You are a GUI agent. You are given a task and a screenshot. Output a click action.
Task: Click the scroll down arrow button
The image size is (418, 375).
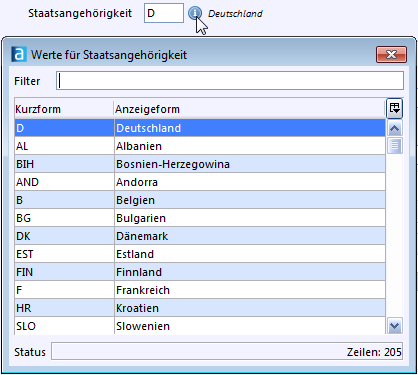click(395, 326)
